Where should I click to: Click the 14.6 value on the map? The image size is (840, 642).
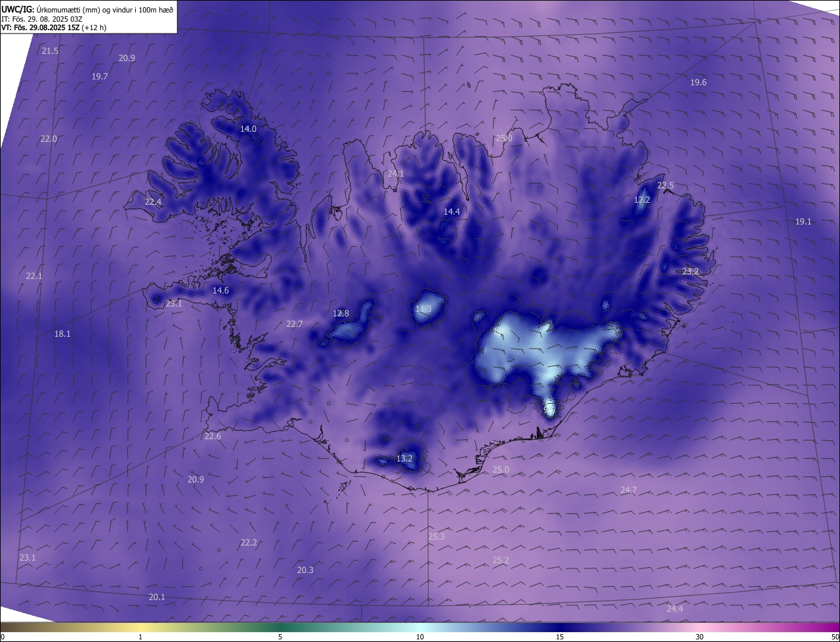(220, 291)
